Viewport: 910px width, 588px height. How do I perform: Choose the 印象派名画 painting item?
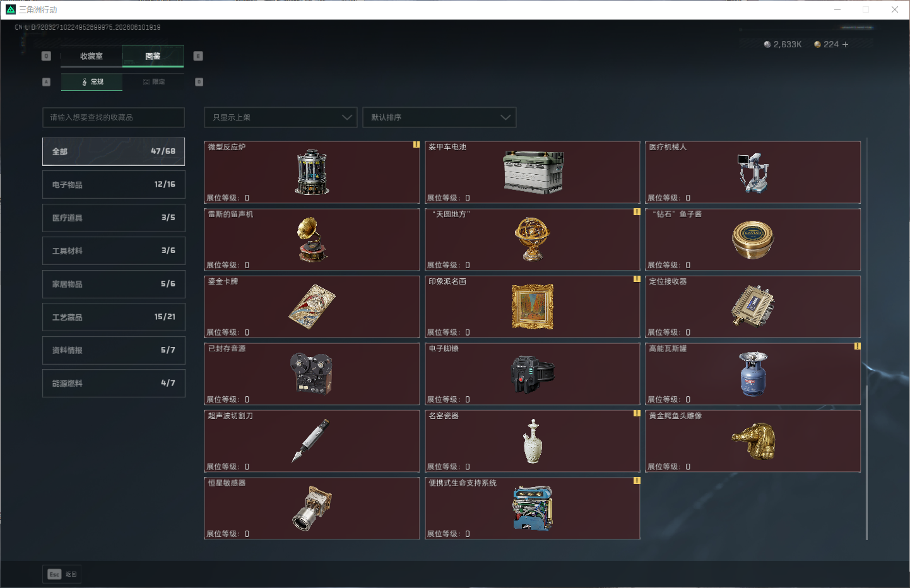533,307
